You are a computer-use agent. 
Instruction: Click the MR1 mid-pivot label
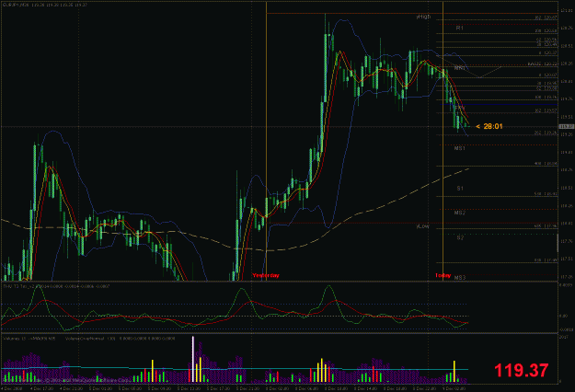point(460,68)
